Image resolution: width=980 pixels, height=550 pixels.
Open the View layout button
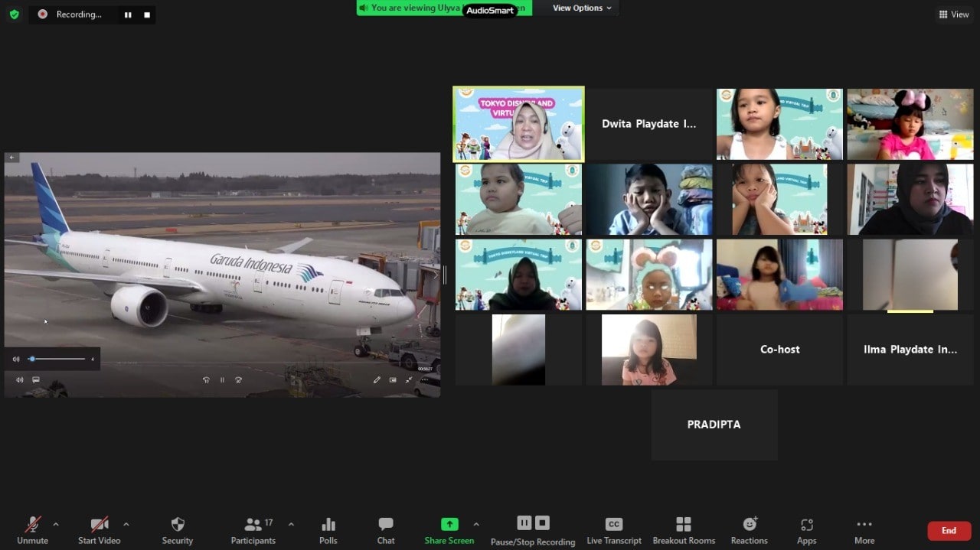tap(954, 14)
